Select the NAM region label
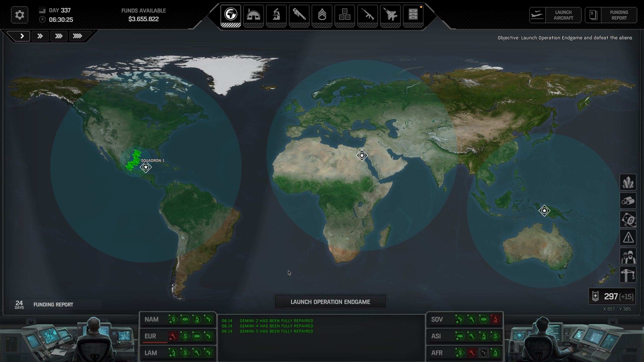The width and height of the screenshot is (644, 362). pos(151,320)
